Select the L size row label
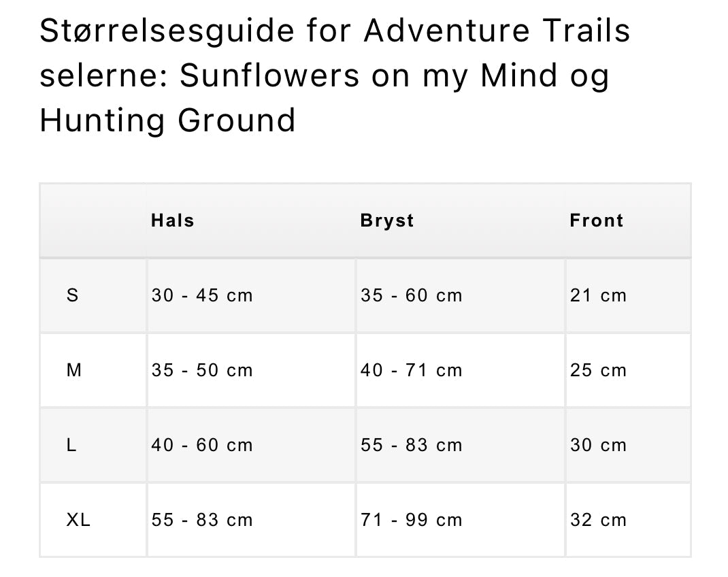This screenshot has width=728, height=577. point(72,445)
